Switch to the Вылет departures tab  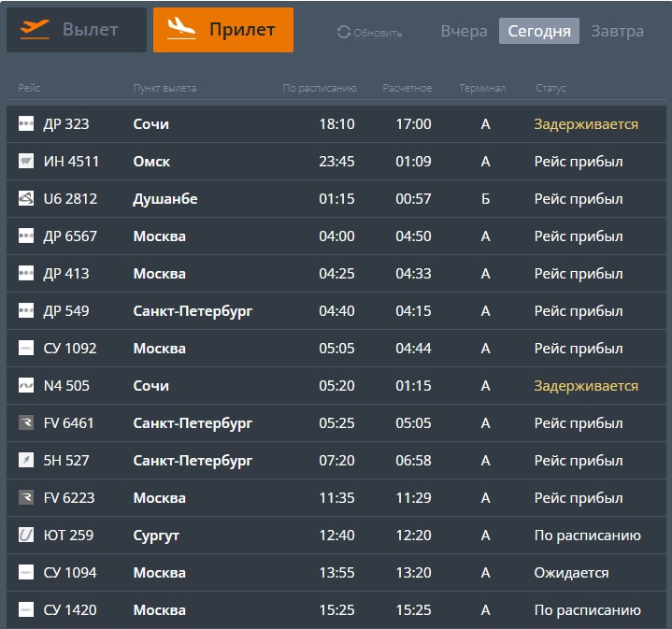[76, 30]
